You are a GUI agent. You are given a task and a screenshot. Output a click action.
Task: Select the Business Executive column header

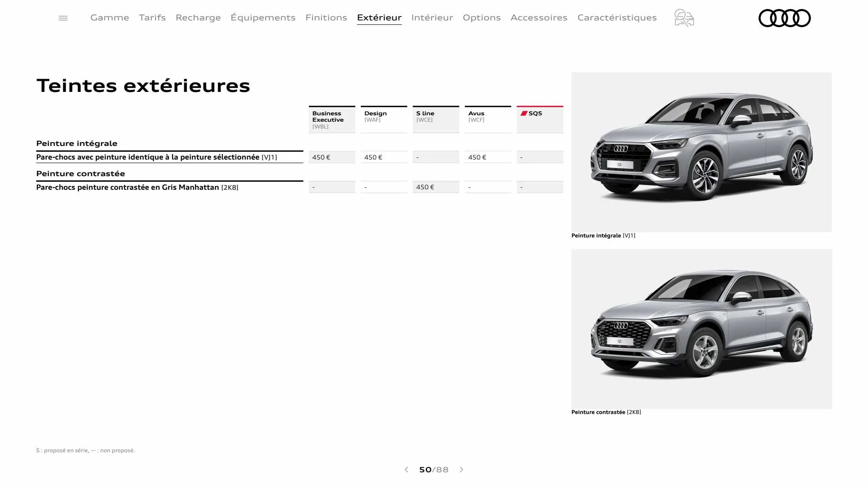point(332,120)
